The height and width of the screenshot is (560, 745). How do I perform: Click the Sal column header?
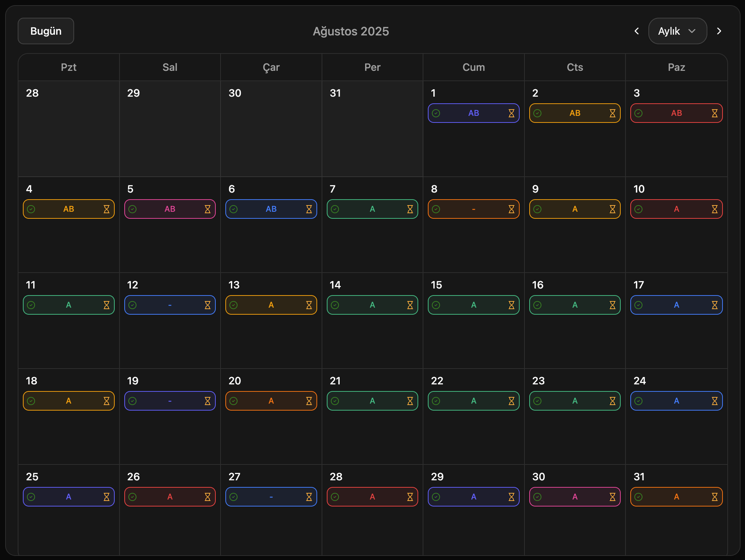[170, 67]
